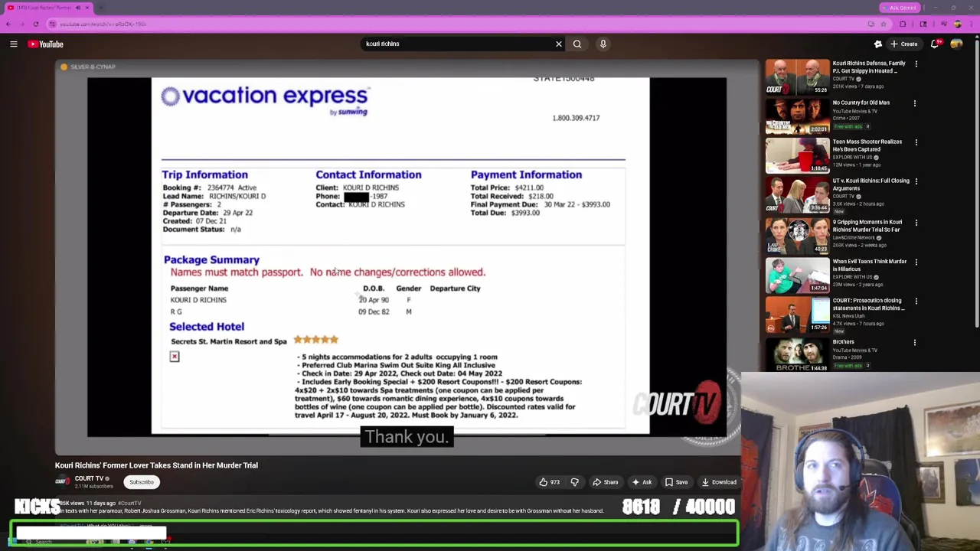Share the video
The width and height of the screenshot is (980, 551).
click(606, 482)
